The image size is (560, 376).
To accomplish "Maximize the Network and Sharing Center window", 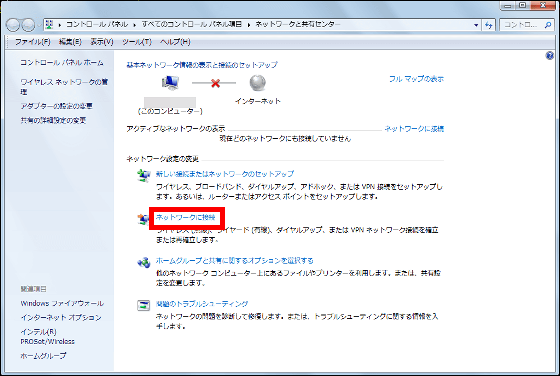I will pyautogui.click(x=523, y=5).
